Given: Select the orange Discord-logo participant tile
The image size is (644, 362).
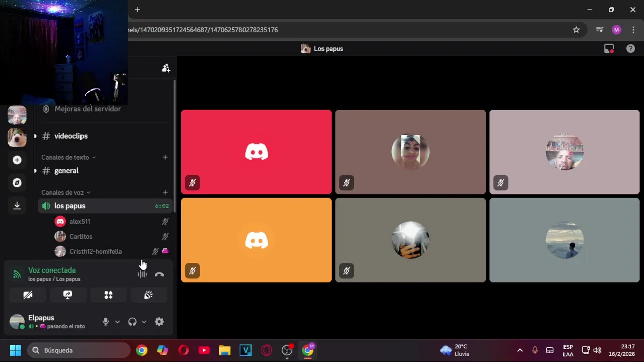Looking at the screenshot, I should coord(256,240).
